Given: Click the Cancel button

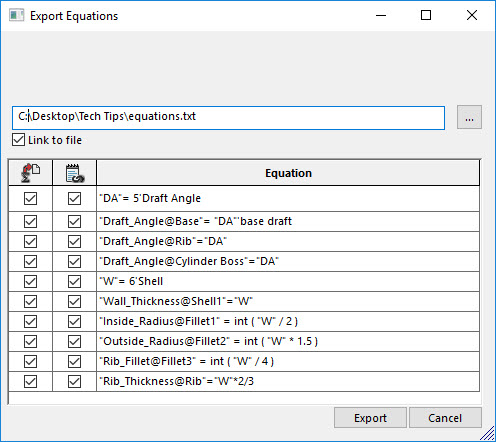Looking at the screenshot, I should (x=445, y=418).
